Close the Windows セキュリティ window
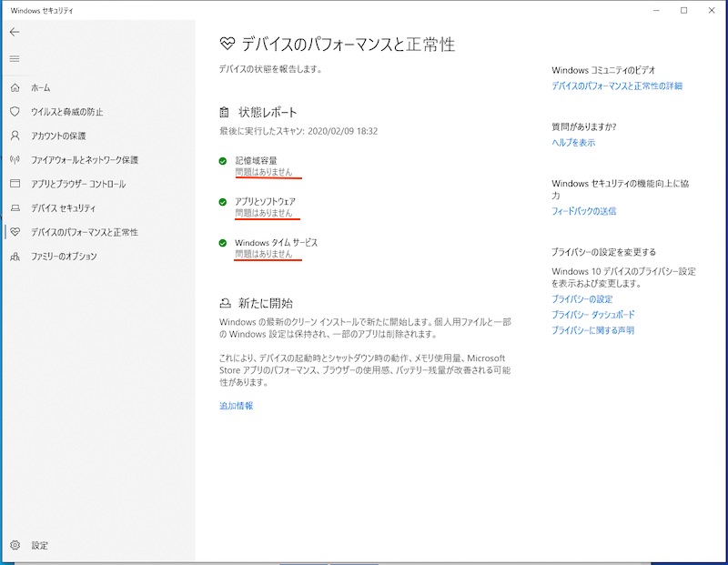 click(712, 10)
